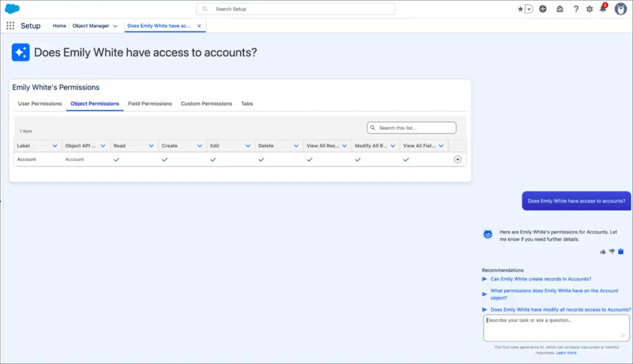Click the Learn more link
633x364 pixels.
click(566, 352)
